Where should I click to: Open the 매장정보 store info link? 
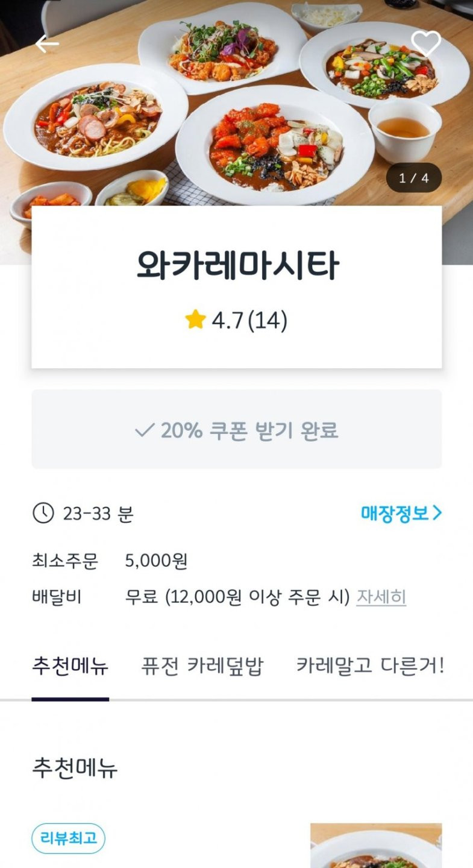(x=394, y=514)
